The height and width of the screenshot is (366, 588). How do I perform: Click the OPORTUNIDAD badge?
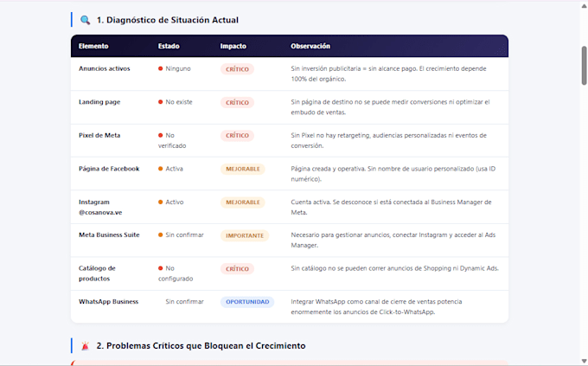point(247,302)
